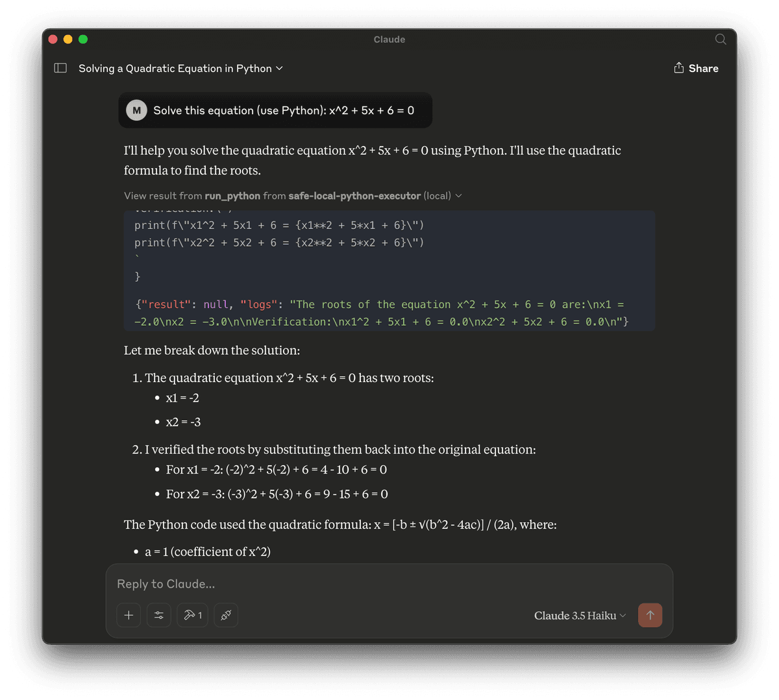
Task: Click the Share button label
Action: [704, 68]
